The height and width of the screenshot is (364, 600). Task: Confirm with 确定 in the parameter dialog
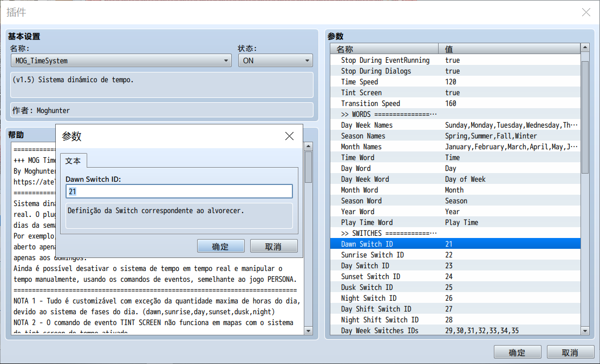pyautogui.click(x=221, y=246)
